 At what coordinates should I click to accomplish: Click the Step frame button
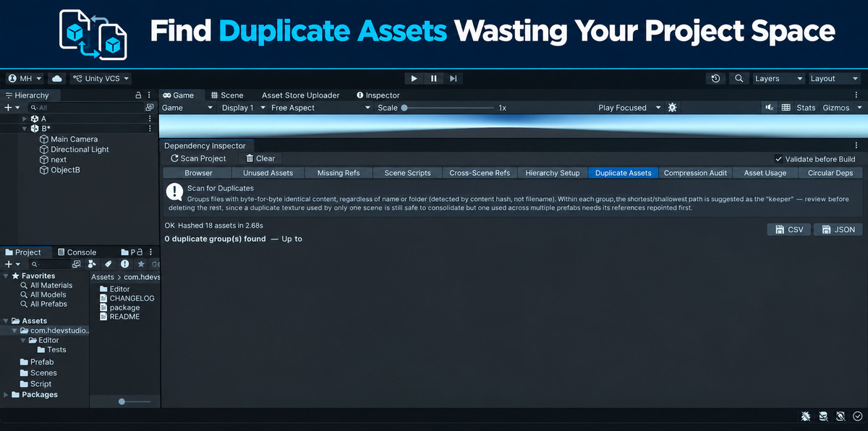(x=453, y=78)
